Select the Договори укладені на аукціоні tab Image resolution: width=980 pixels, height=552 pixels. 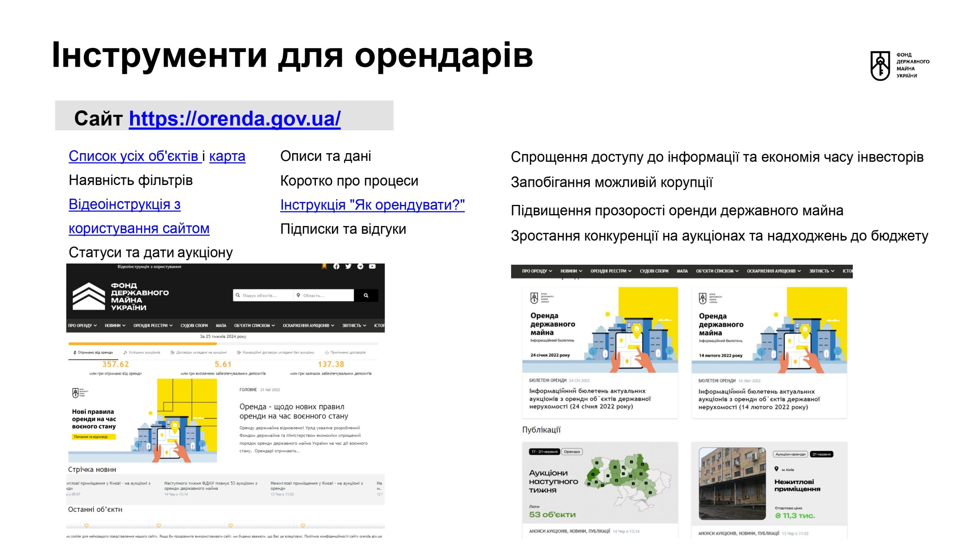pyautogui.click(x=198, y=352)
